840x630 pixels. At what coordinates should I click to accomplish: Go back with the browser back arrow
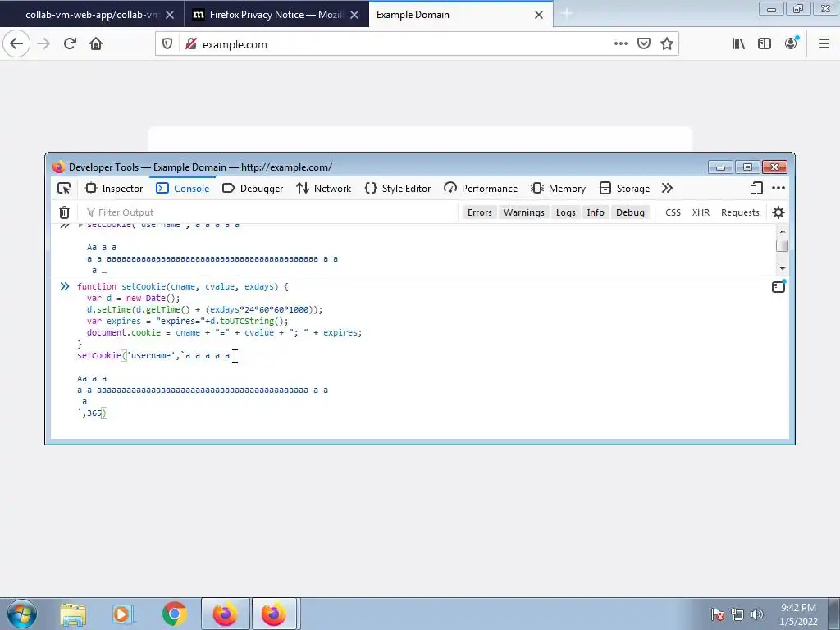coord(16,44)
